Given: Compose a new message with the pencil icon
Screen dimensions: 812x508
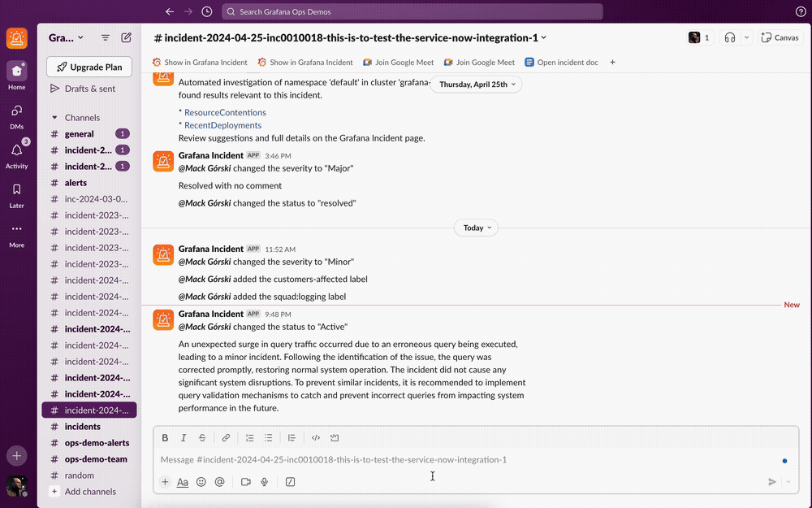Looking at the screenshot, I should click(126, 37).
